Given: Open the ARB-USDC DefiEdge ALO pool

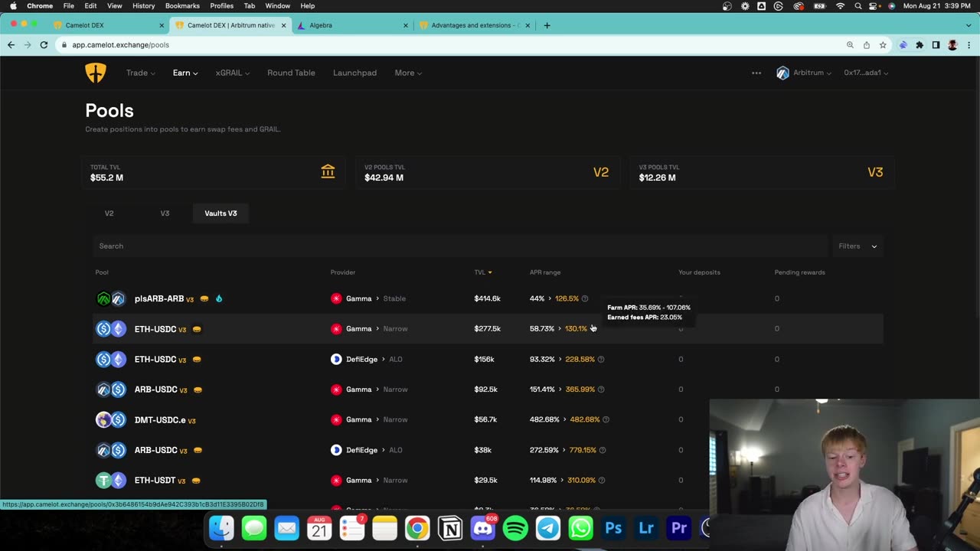Looking at the screenshot, I should click(x=488, y=450).
